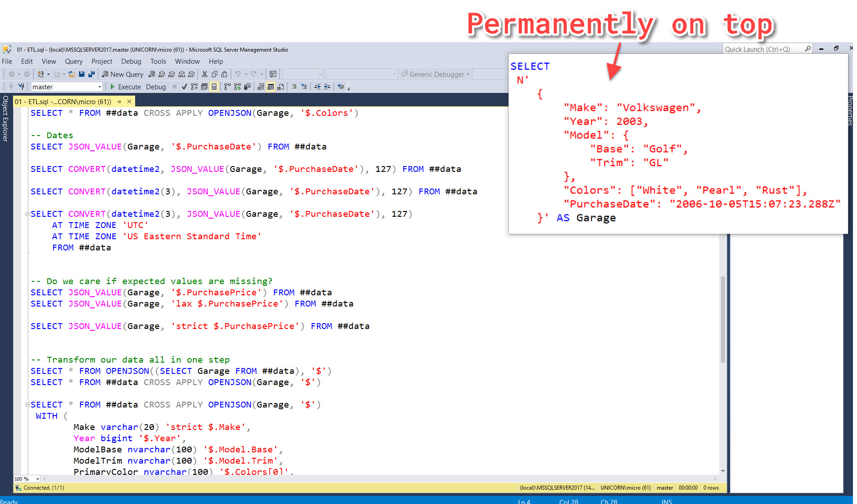Screen dimensions: 857x504
Task: Click Comment Out Selected Lines icon
Action: pyautogui.click(x=294, y=87)
